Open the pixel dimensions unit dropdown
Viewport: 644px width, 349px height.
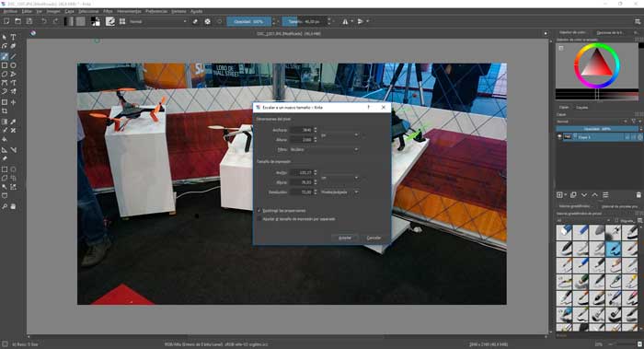pyautogui.click(x=339, y=134)
